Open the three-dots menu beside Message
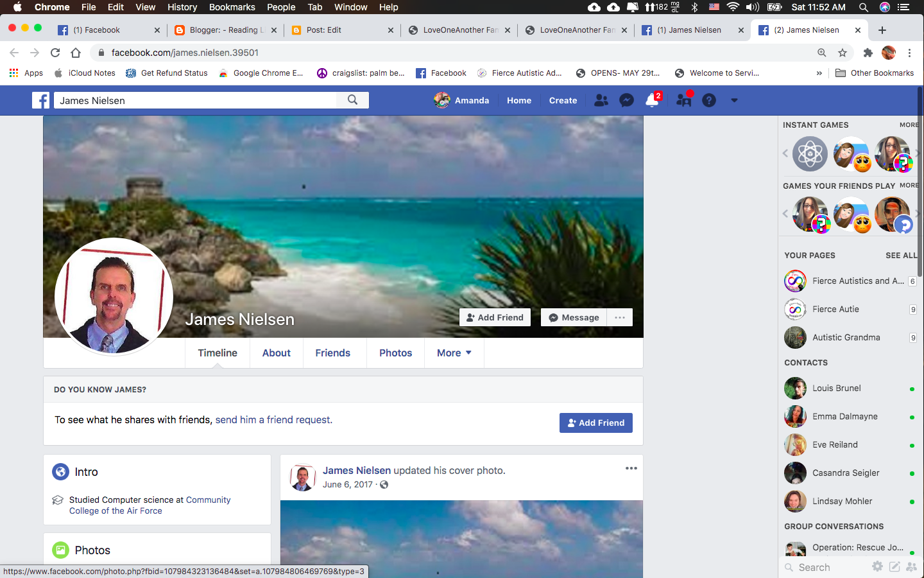This screenshot has height=578, width=924. point(619,317)
